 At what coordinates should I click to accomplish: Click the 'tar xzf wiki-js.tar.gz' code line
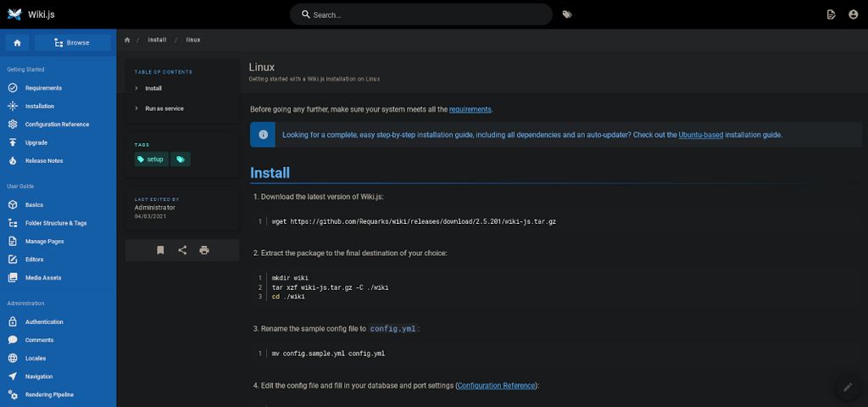[331, 287]
